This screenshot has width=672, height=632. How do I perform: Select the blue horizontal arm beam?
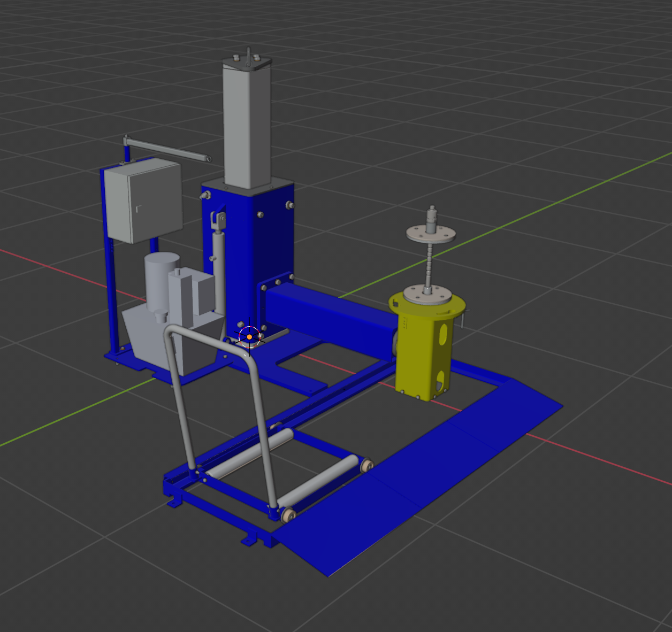332,315
